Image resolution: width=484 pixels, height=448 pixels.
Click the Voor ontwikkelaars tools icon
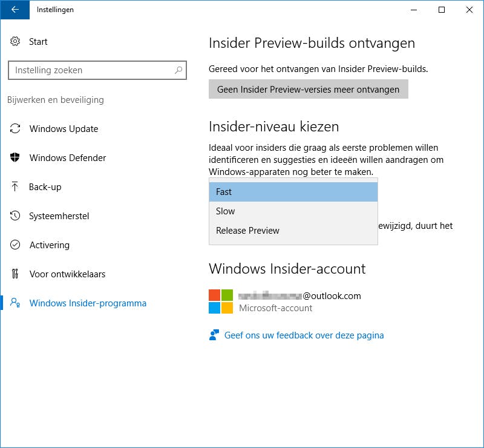pos(15,274)
